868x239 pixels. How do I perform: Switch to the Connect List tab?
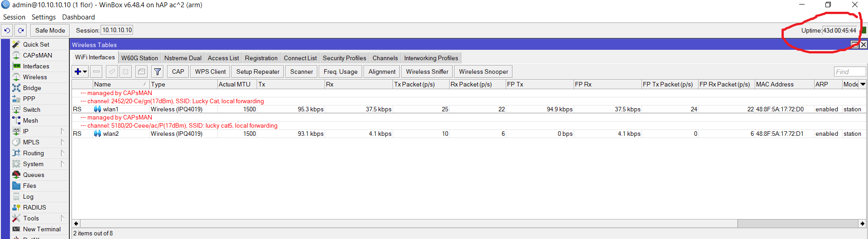(300, 58)
